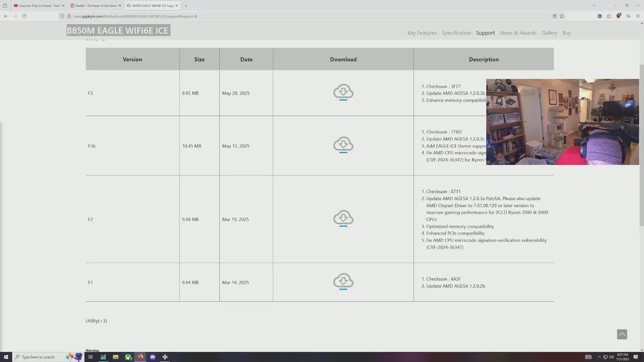Click the Description column header

[484, 59]
